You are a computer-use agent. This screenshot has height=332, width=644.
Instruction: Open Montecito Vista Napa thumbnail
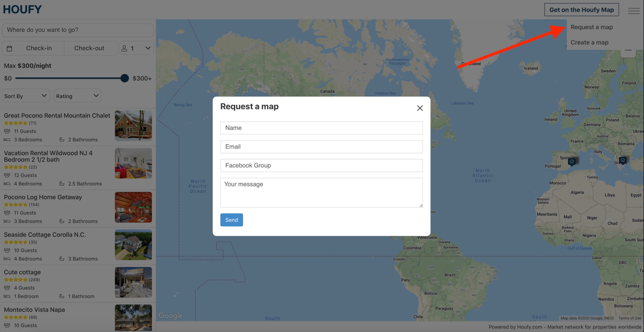(133, 318)
